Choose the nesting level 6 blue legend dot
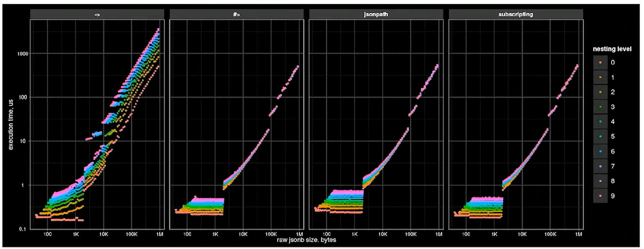 point(601,151)
